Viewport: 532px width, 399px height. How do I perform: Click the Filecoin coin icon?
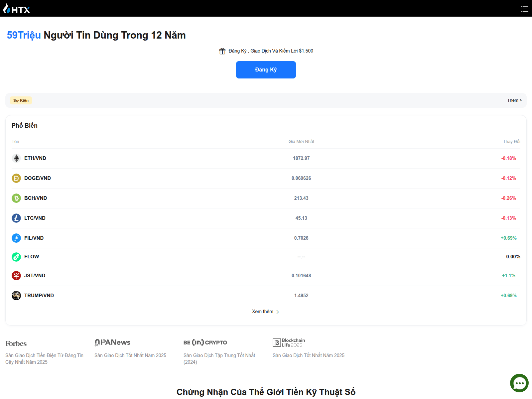point(16,238)
